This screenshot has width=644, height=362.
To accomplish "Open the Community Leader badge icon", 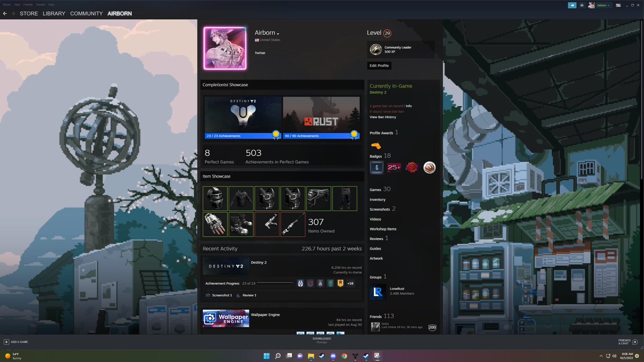I will pyautogui.click(x=376, y=49).
